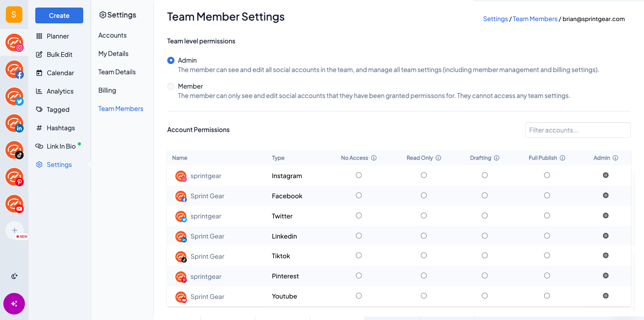
Task: Select the YouTube account icon
Action: (14, 204)
